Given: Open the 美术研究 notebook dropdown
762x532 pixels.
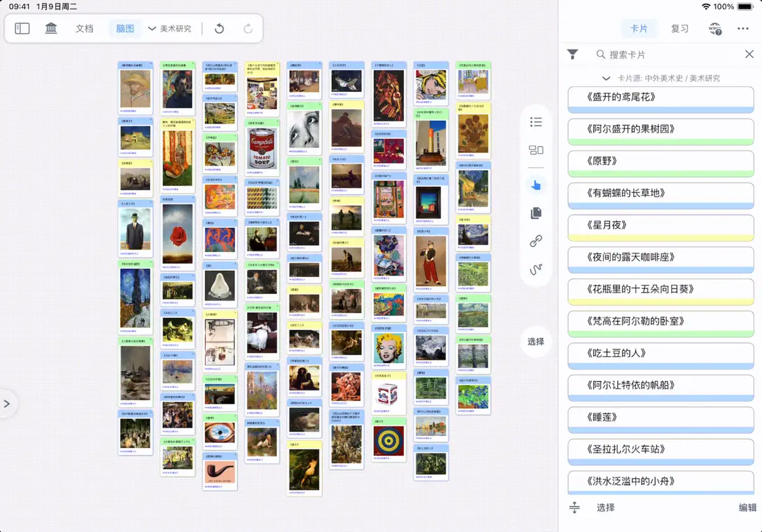Looking at the screenshot, I should click(170, 29).
